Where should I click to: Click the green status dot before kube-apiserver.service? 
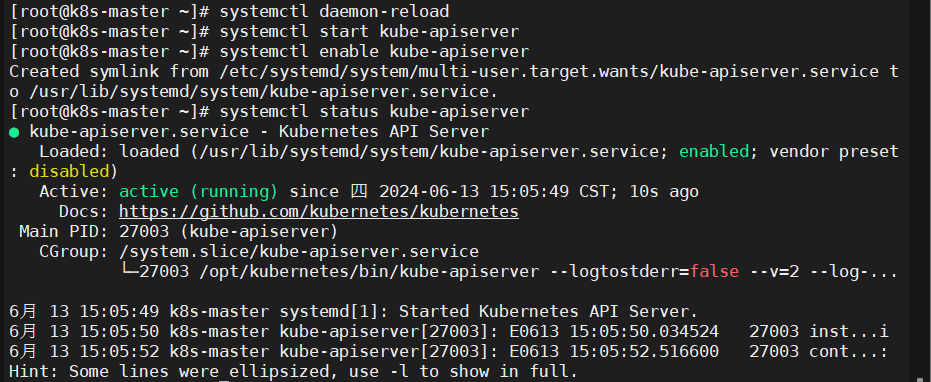click(14, 132)
